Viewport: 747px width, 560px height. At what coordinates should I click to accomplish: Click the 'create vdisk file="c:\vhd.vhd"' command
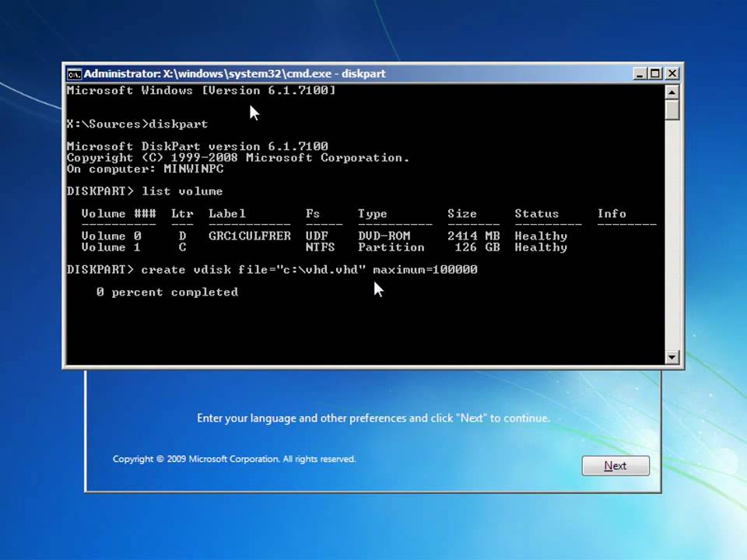coord(254,270)
